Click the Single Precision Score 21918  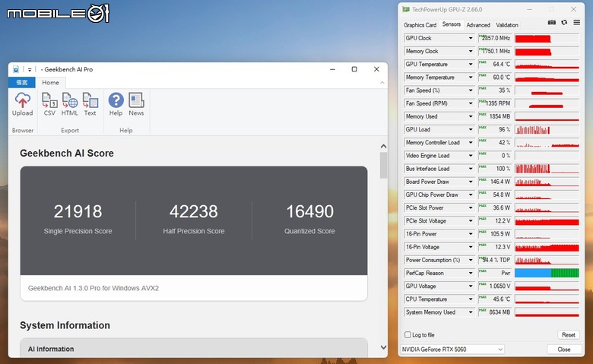click(x=78, y=211)
